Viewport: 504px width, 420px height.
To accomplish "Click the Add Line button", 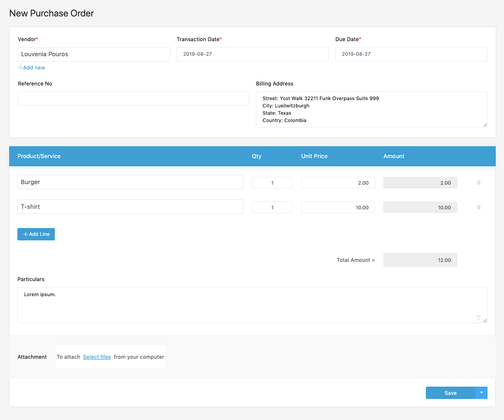I will [36, 234].
